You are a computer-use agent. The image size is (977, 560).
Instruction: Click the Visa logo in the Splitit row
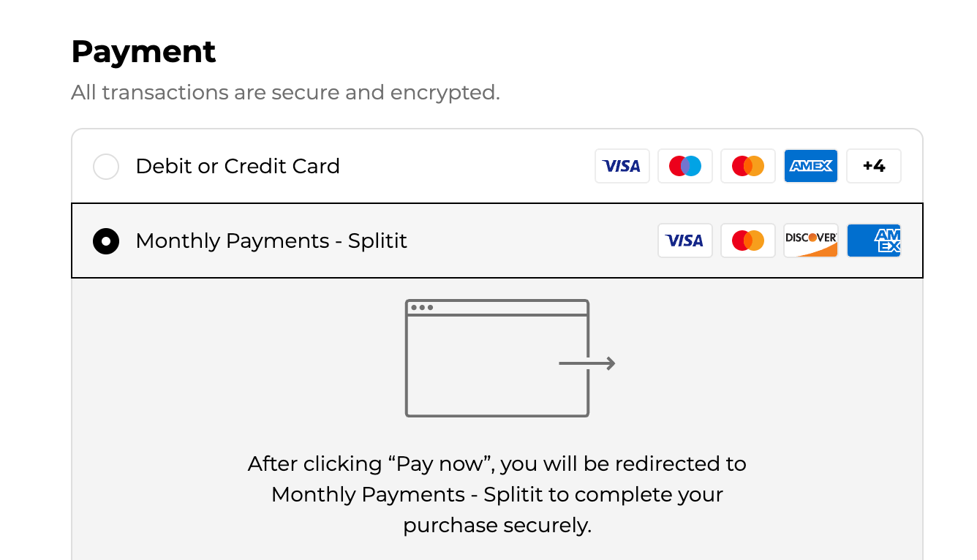tap(684, 241)
